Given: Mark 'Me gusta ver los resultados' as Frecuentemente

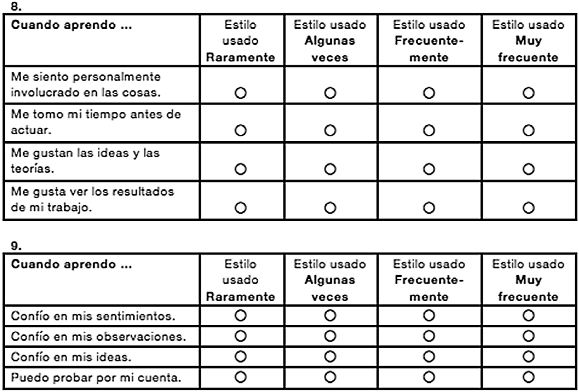Looking at the screenshot, I should (x=429, y=208).
